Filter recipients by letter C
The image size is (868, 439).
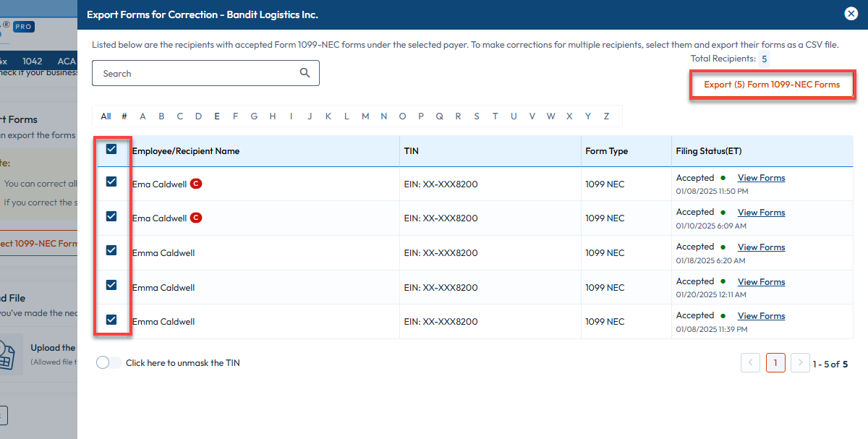coord(180,116)
